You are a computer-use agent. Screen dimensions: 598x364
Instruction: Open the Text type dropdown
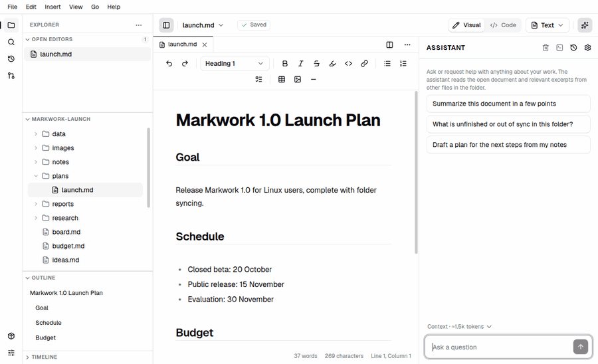click(x=548, y=25)
